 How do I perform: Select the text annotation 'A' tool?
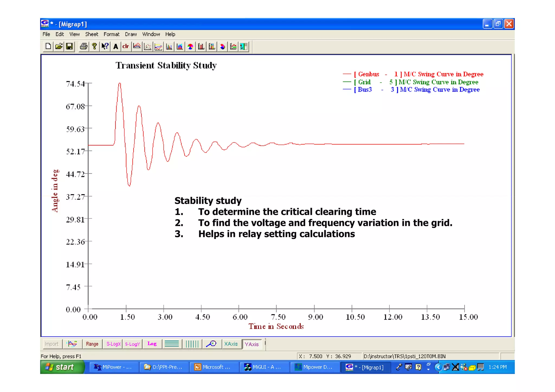pos(115,47)
